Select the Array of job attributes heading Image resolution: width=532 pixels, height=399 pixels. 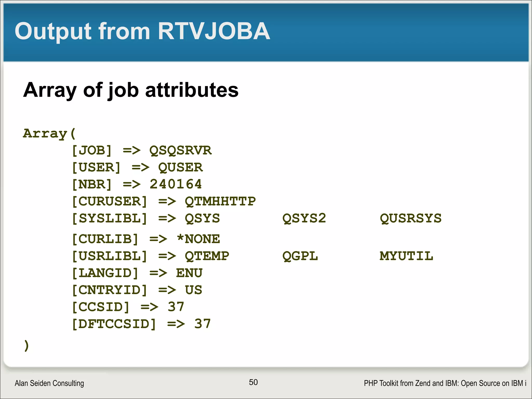pyautogui.click(x=131, y=90)
